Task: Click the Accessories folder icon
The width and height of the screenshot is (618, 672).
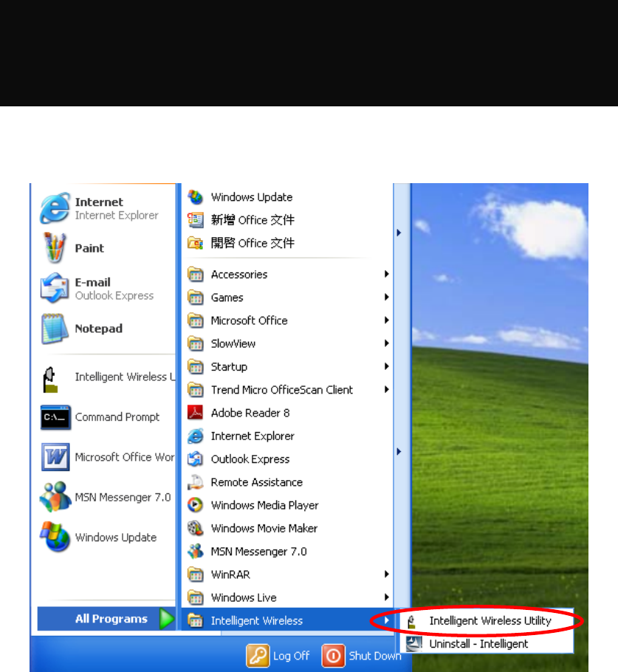Action: point(196,274)
